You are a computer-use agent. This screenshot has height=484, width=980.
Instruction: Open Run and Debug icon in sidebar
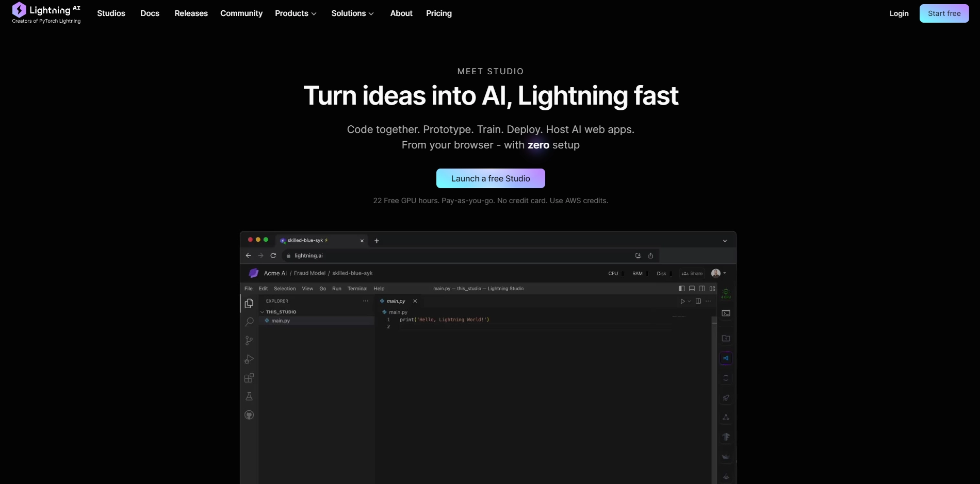(249, 359)
